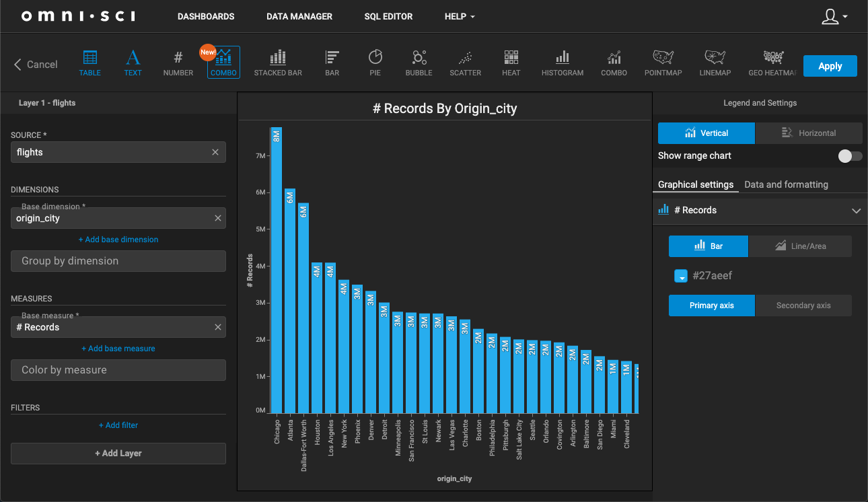Click the Chicago bar in the chart
Screen dimensions: 868x502
click(x=277, y=270)
